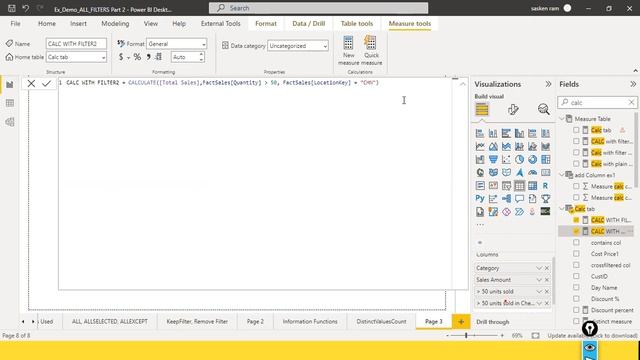Check the Calc with plain measure box

coord(576,164)
